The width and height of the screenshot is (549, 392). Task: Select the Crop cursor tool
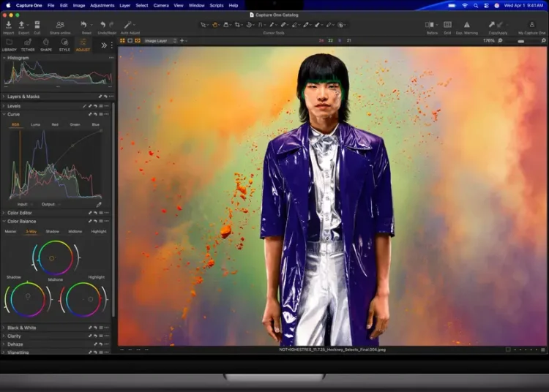pyautogui.click(x=238, y=25)
